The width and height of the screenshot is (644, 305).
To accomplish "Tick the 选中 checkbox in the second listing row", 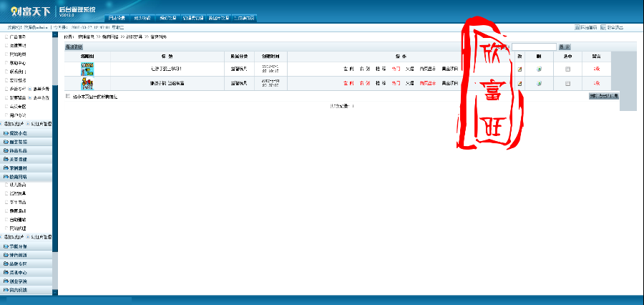I will pos(567,84).
